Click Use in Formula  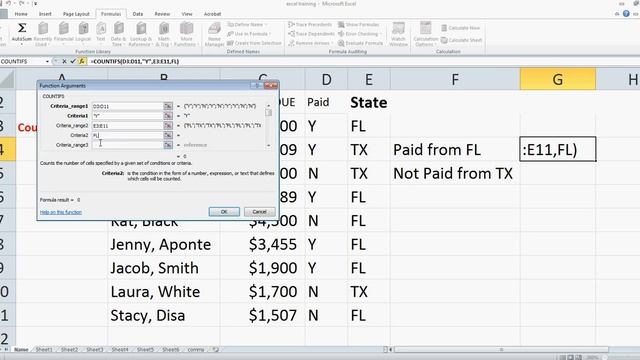[x=249, y=34]
